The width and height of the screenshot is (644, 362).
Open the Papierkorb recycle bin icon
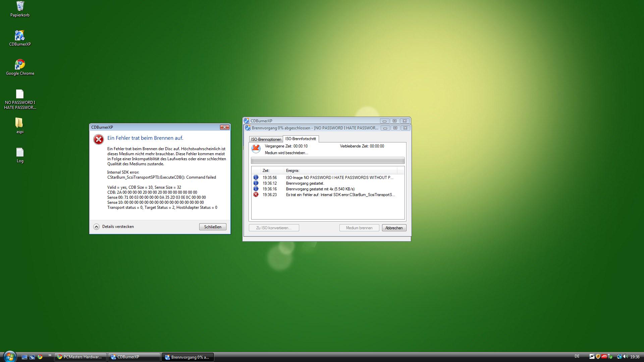tap(20, 9)
